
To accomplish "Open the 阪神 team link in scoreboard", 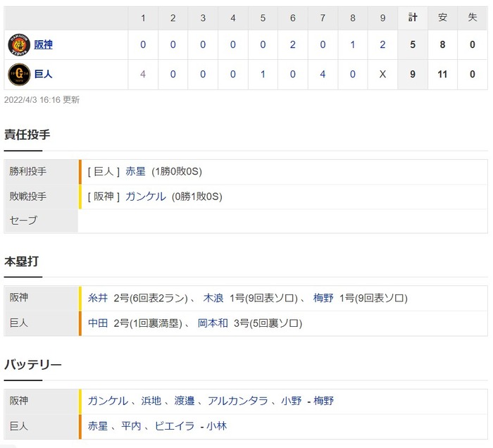I will tap(43, 44).
